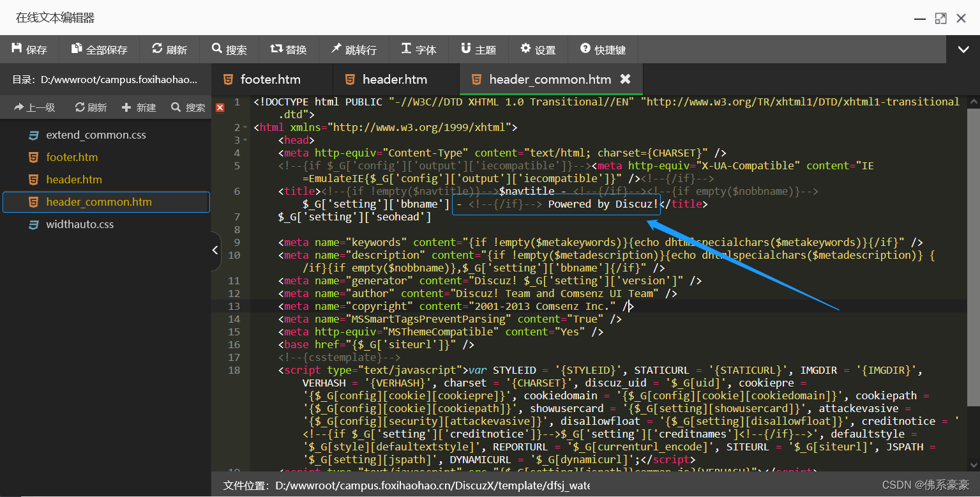Open Font (字体) settings

tap(419, 49)
